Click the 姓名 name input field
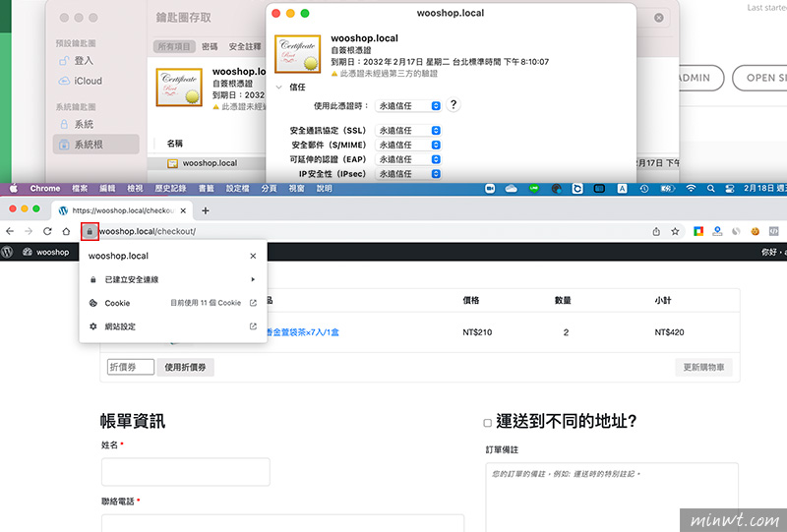Screen dimensions: 787x532 click(186, 472)
